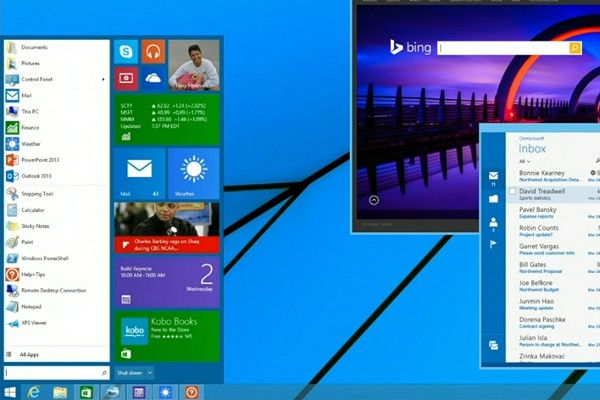Click the Shut down button
The width and height of the screenshot is (600, 400).
click(x=129, y=373)
